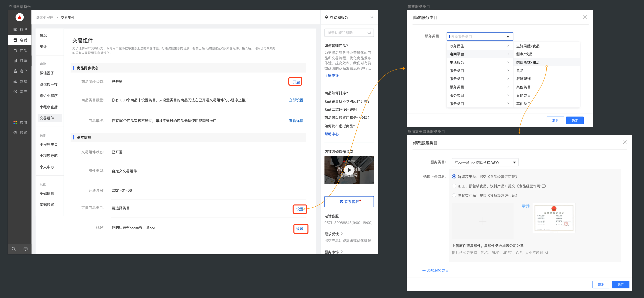Select the 鲜切蔬果类 radio option
The width and height of the screenshot is (644, 298).
coord(454,177)
